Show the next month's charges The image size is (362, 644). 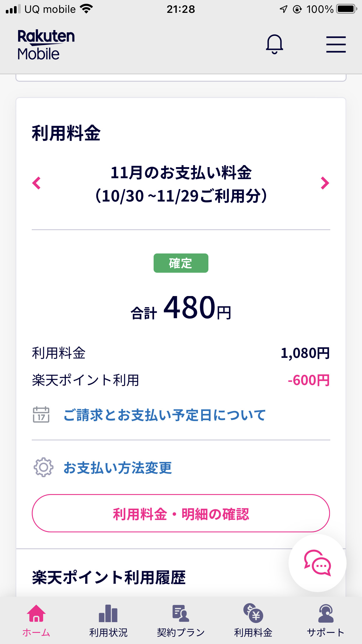pos(325,183)
